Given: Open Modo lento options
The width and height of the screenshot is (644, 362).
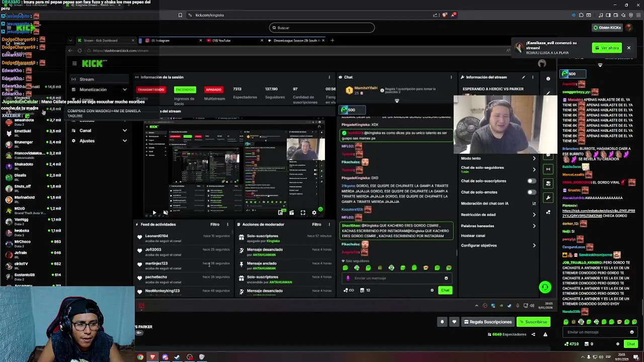Looking at the screenshot, I should click(498, 158).
